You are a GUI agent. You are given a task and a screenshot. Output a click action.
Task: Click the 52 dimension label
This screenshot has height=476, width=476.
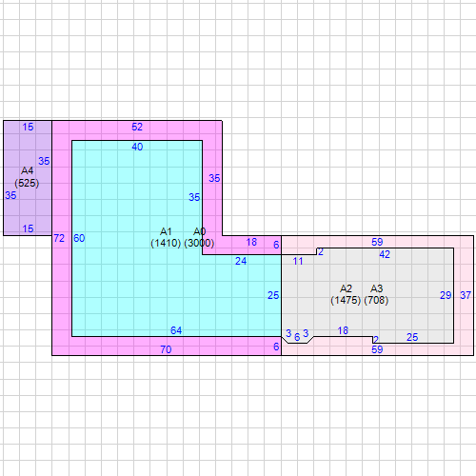tap(137, 127)
